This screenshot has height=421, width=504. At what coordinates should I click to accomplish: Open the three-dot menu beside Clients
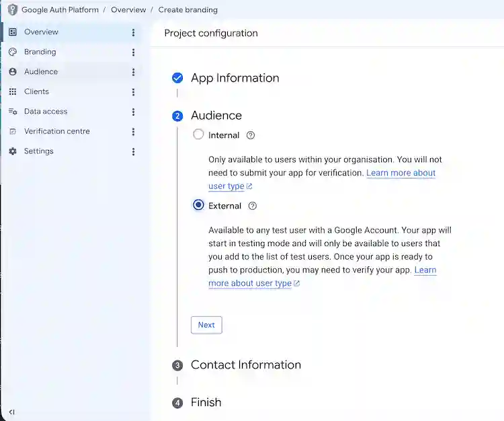click(x=134, y=92)
